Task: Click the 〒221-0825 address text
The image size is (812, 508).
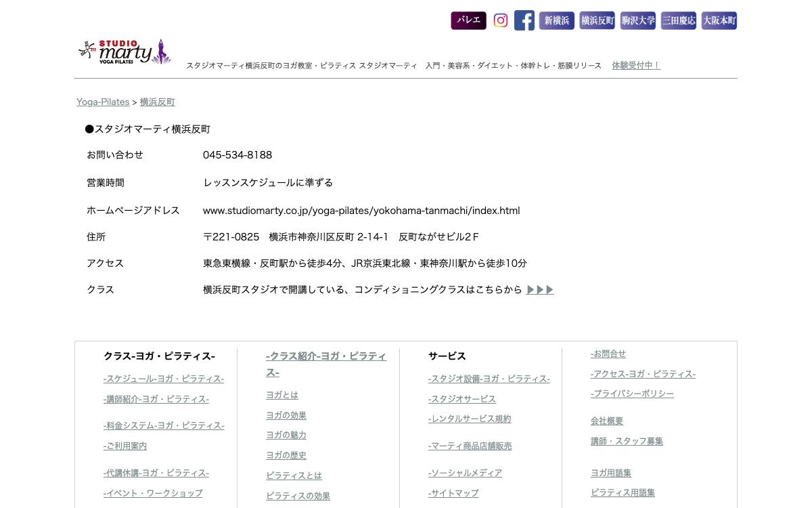Action: [x=341, y=237]
